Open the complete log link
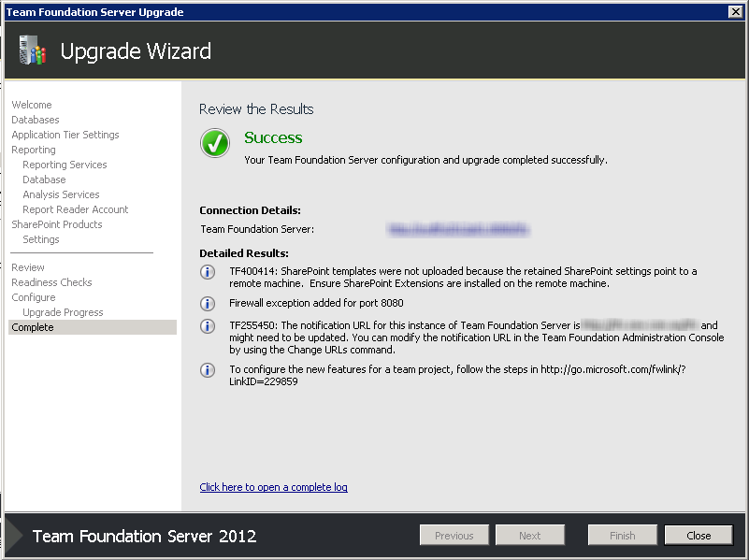 coord(273,487)
